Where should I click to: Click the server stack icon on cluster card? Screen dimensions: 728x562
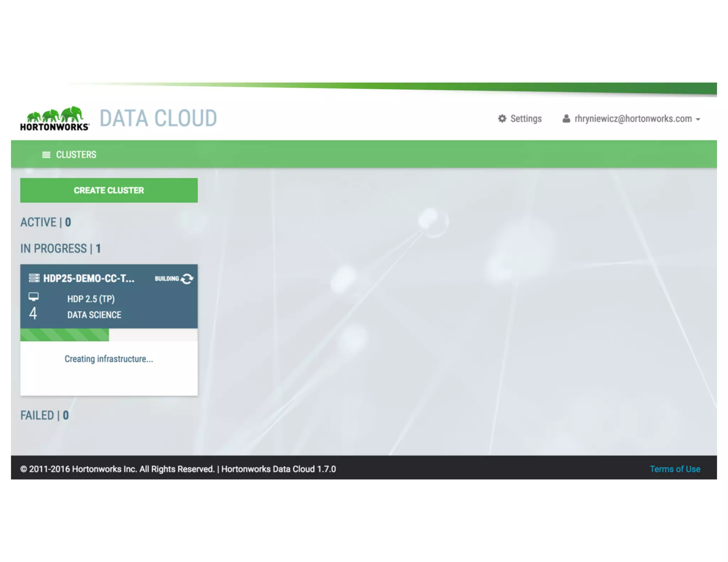click(34, 278)
